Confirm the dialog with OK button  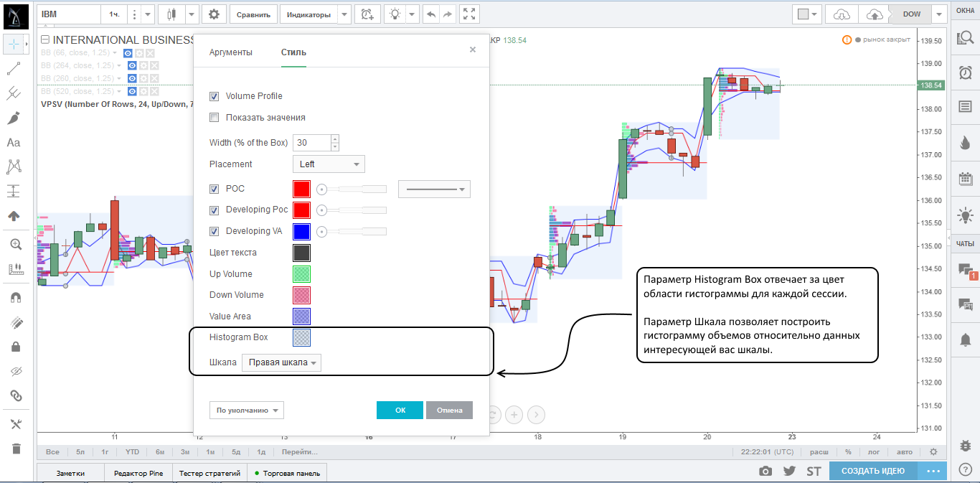[x=400, y=410]
